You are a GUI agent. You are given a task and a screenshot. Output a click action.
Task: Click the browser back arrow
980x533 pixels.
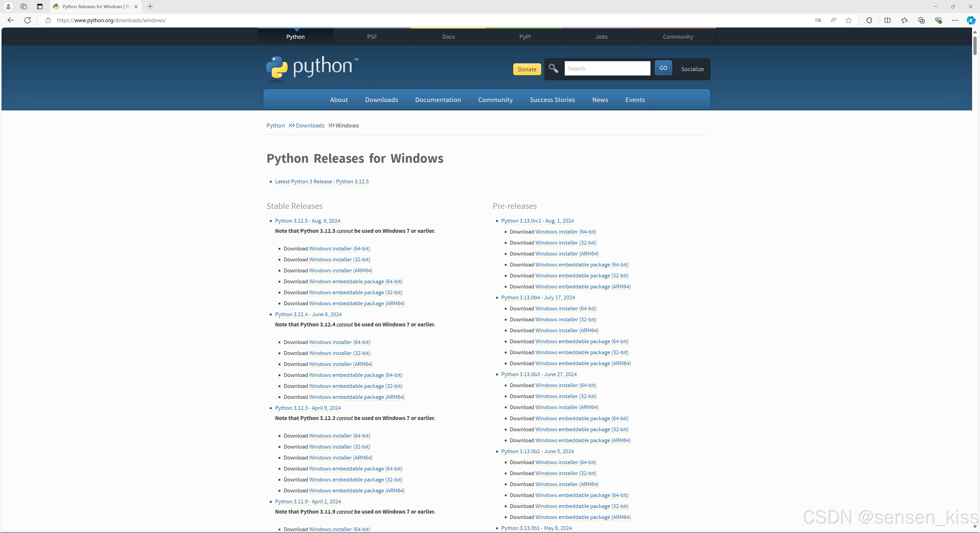pyautogui.click(x=11, y=20)
